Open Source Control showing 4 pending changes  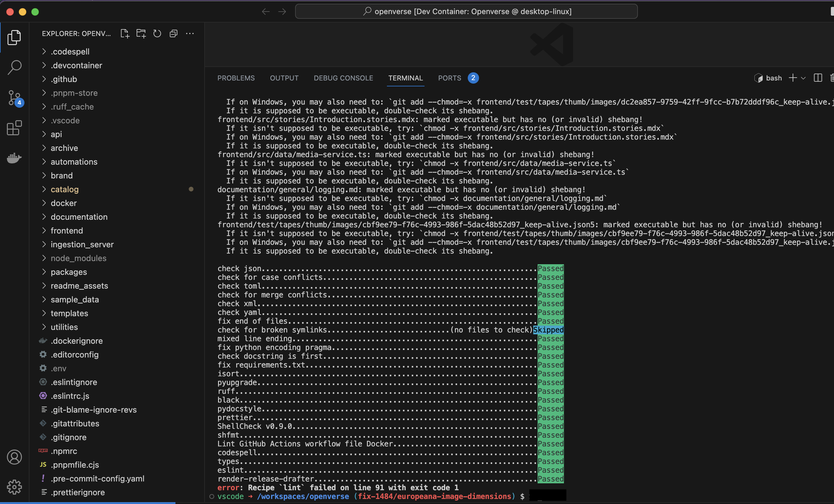[x=14, y=98]
